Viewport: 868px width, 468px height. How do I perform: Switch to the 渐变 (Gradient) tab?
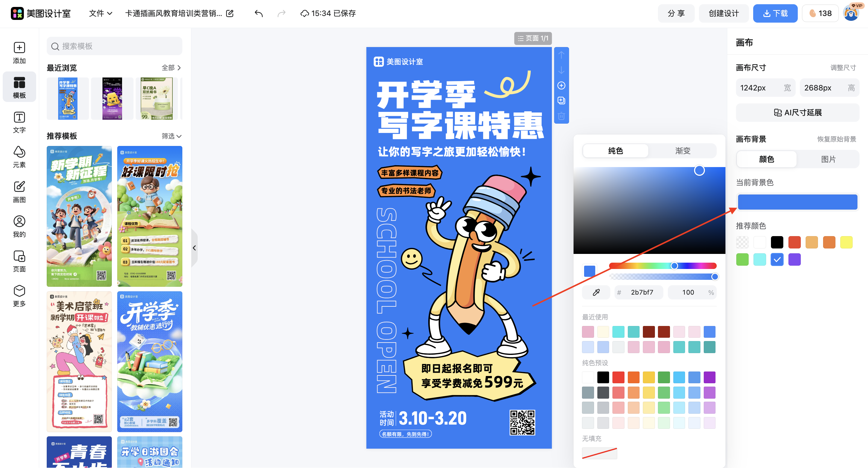pos(683,151)
